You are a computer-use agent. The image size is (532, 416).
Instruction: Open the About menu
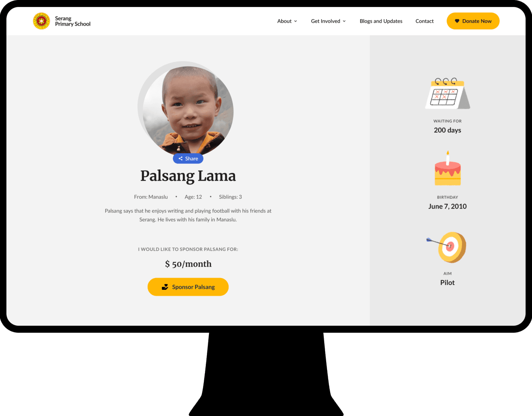(x=287, y=21)
